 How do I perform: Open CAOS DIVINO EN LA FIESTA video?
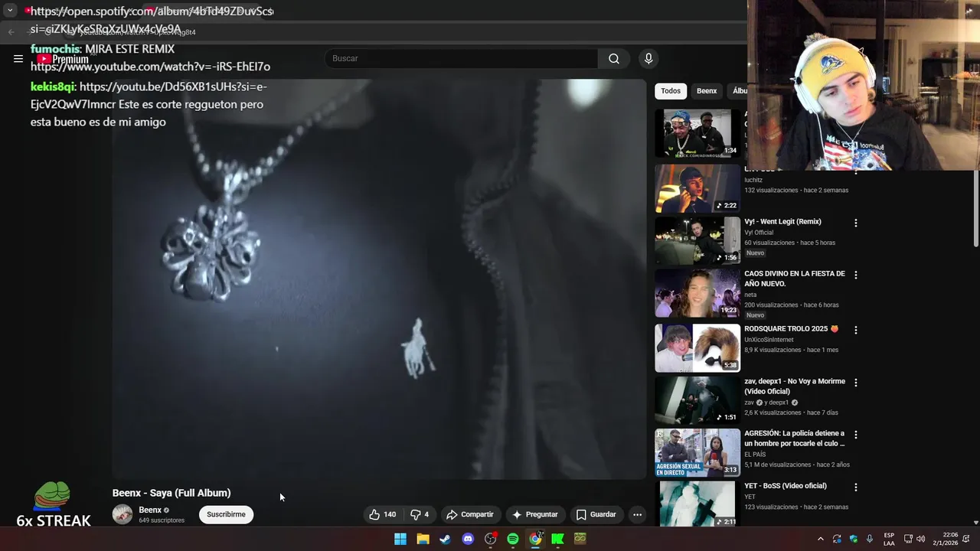pyautogui.click(x=795, y=279)
